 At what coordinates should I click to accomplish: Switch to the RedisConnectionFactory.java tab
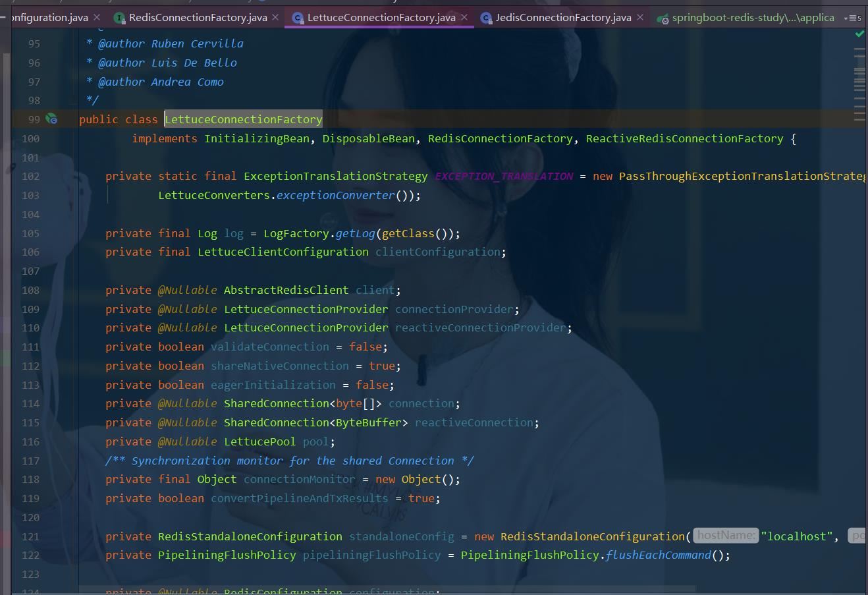click(x=198, y=18)
